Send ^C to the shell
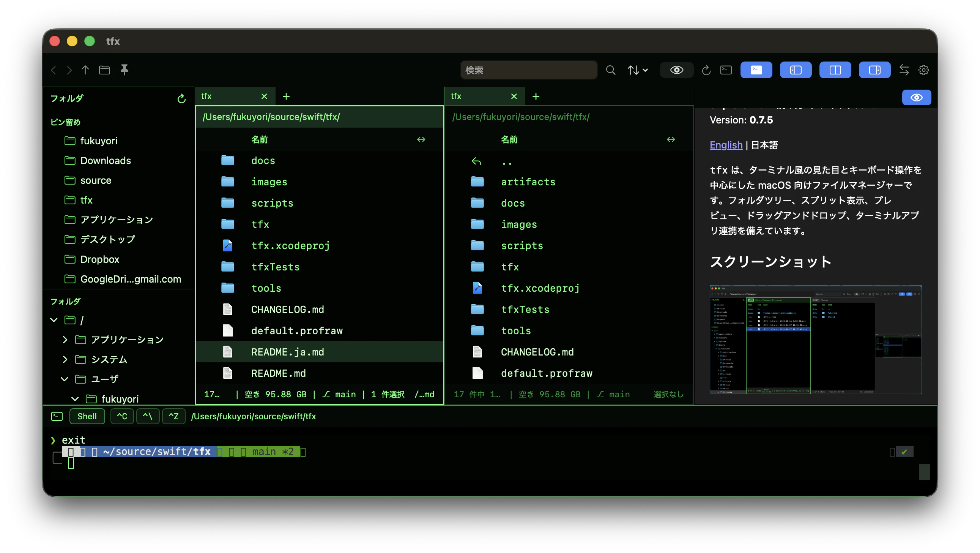Screen dimensions: 980x553 click(x=122, y=416)
